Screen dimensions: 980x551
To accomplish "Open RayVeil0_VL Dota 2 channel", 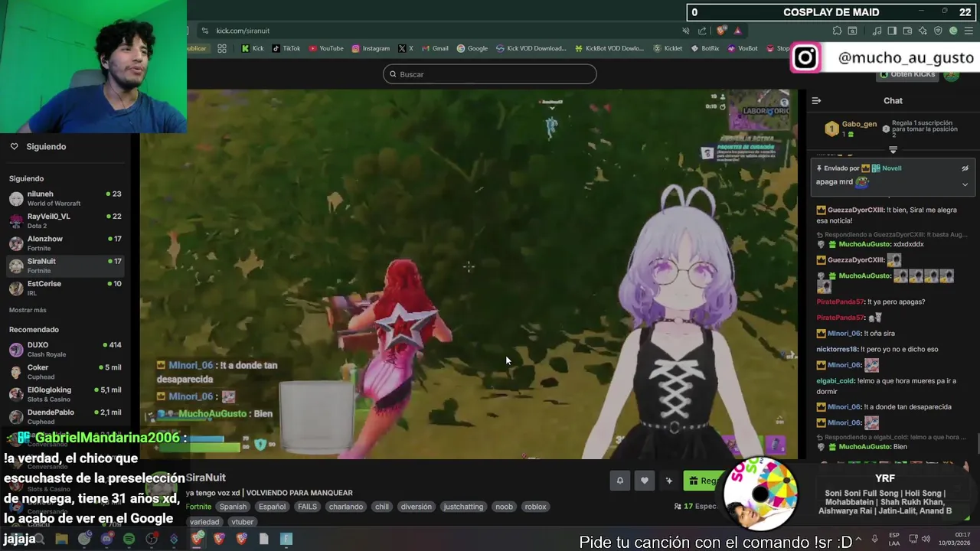I will tap(65, 220).
